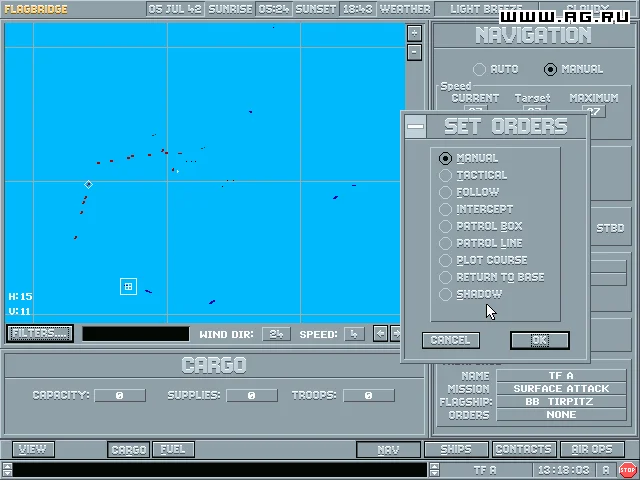Cancel the Set Orders dialog
This screenshot has height=480, width=640.
pyautogui.click(x=450, y=340)
